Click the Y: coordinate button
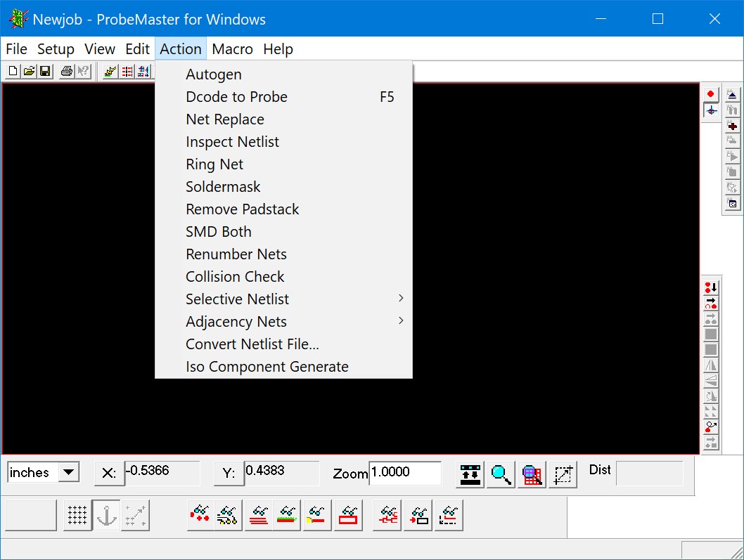This screenshot has height=560, width=744. 229,474
